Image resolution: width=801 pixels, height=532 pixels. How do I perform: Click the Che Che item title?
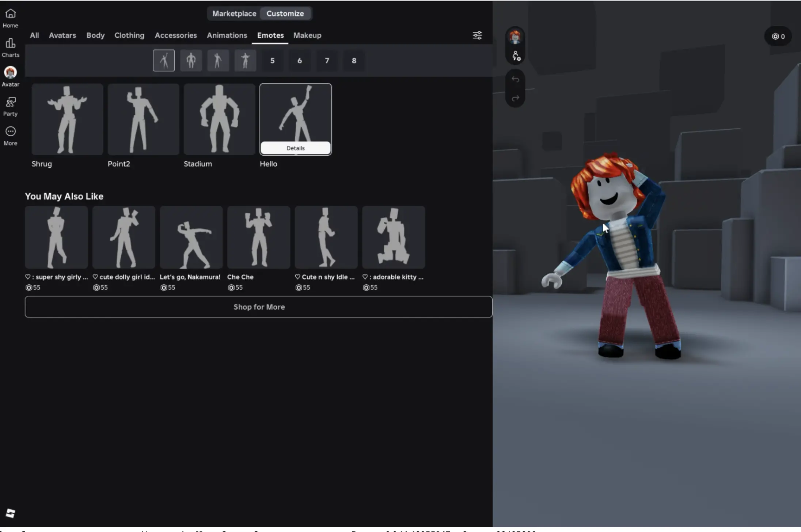[240, 277]
